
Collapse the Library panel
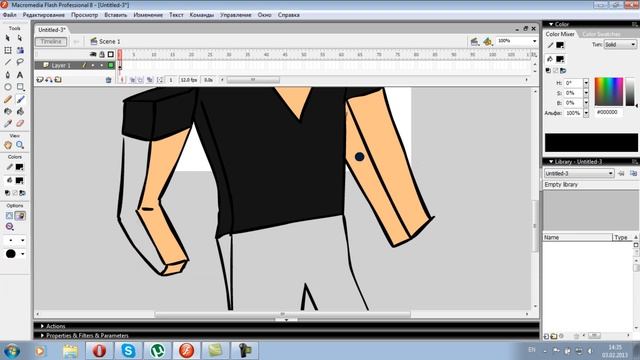[551, 162]
